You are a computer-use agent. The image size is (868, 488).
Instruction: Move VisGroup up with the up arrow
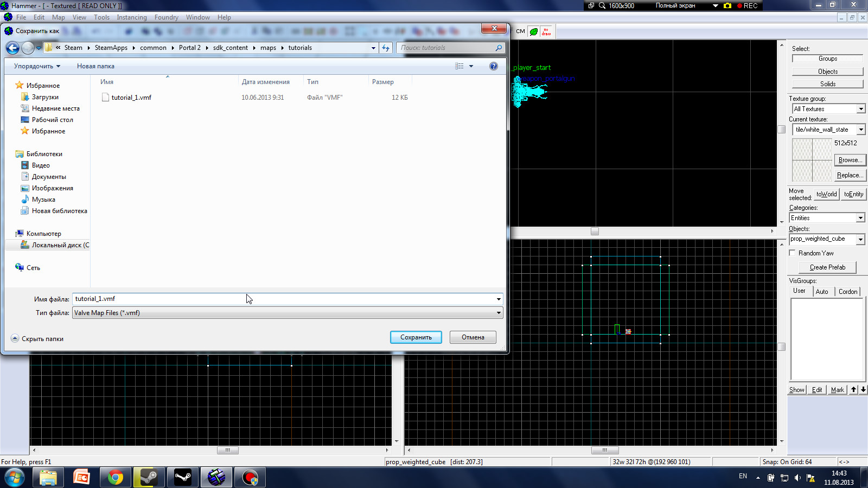pos(854,389)
